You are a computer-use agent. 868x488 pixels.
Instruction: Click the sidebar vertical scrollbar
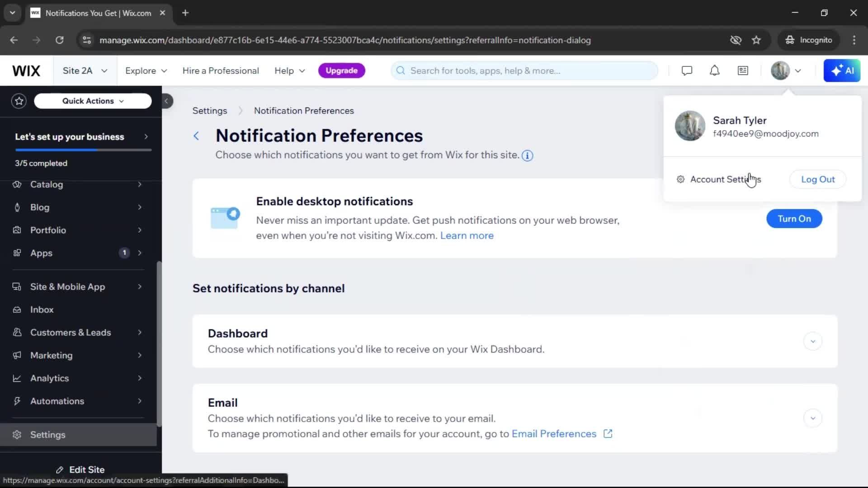159,343
